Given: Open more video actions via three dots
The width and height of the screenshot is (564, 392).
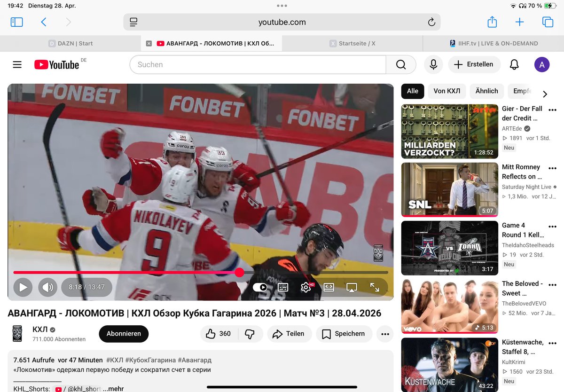Looking at the screenshot, I should coord(385,334).
